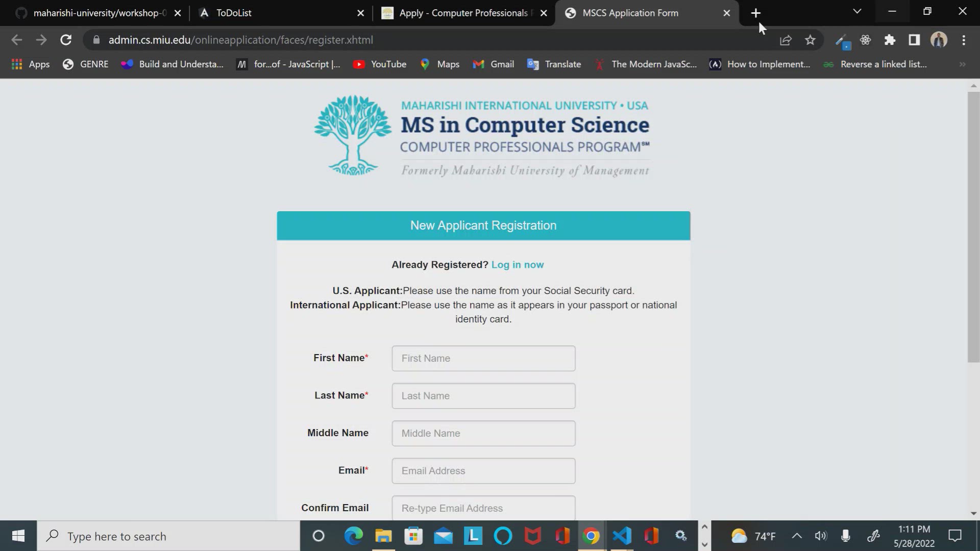Open the Chrome taskbar icon
The height and width of the screenshot is (551, 980).
[592, 536]
